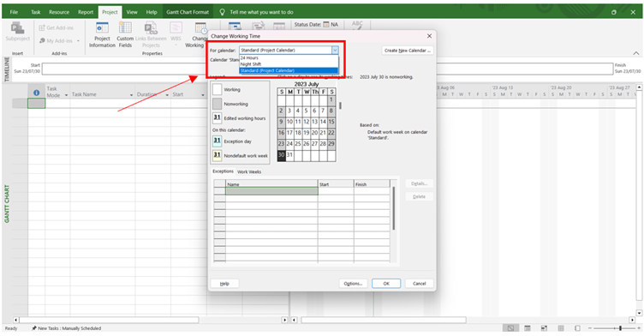
Task: Click the Cancel button in dialog
Action: coord(420,284)
